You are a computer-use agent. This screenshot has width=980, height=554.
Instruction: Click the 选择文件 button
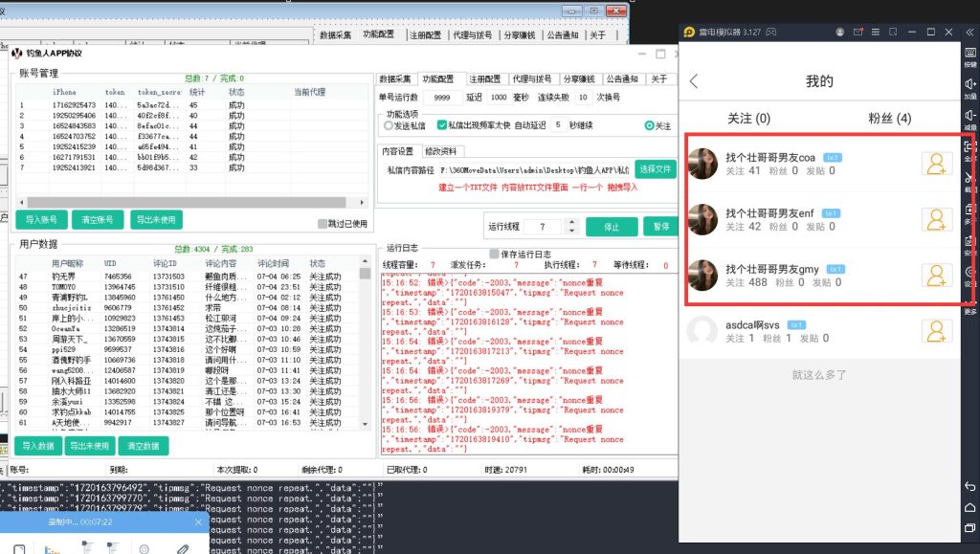pyautogui.click(x=656, y=169)
